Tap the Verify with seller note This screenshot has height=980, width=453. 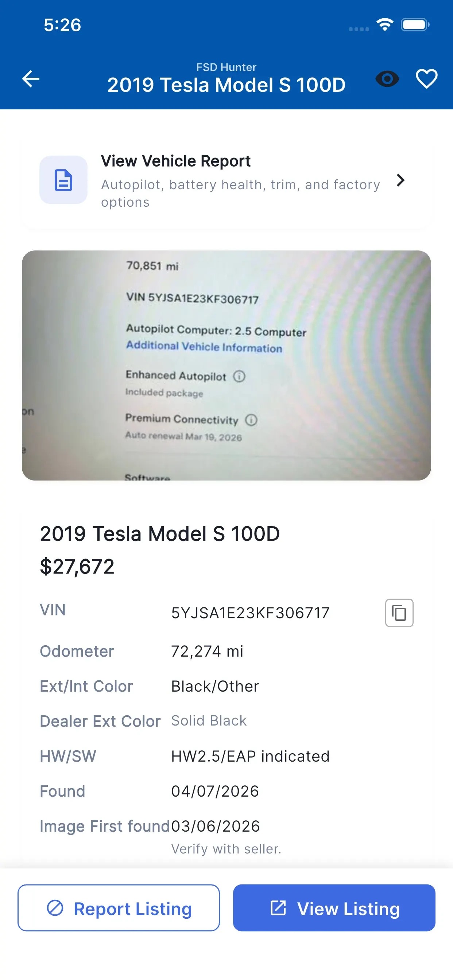(x=226, y=849)
